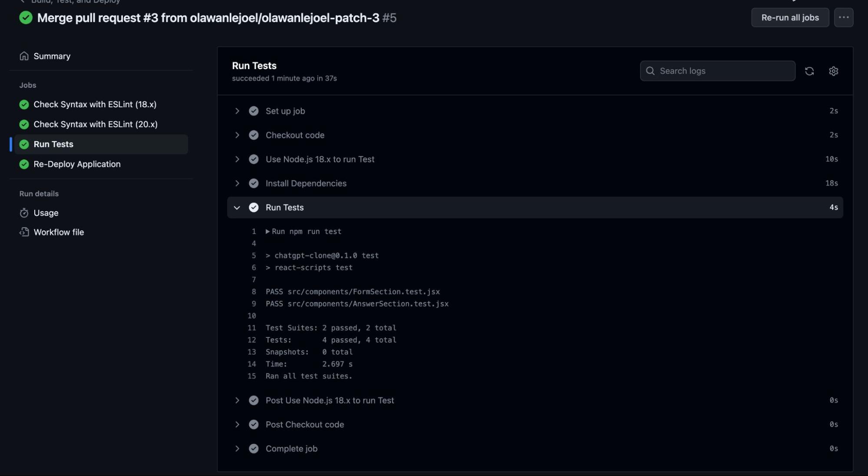Click the Checkout code step row
Screen dimensions: 868x476
[535, 135]
